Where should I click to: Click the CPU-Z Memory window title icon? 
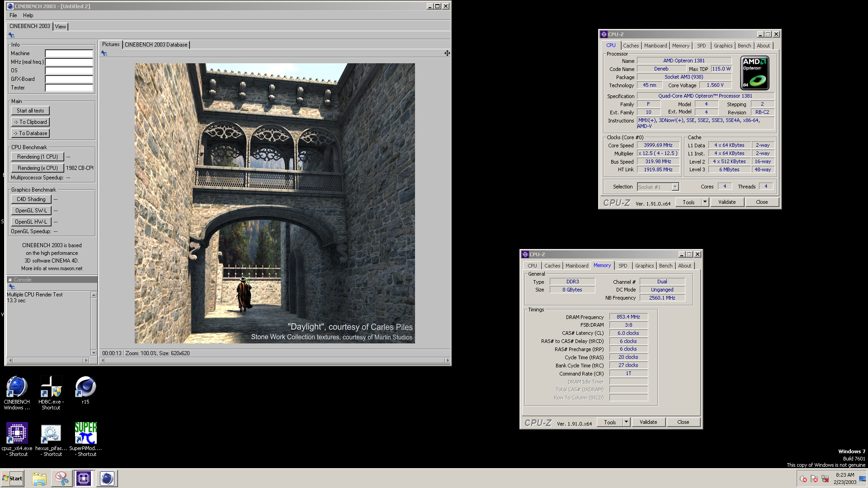tap(525, 254)
